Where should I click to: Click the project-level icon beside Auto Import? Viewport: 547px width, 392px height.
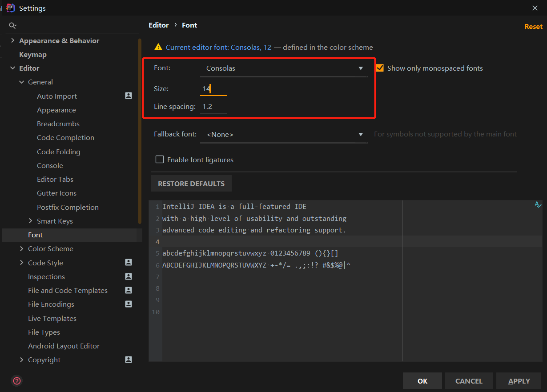(x=129, y=96)
